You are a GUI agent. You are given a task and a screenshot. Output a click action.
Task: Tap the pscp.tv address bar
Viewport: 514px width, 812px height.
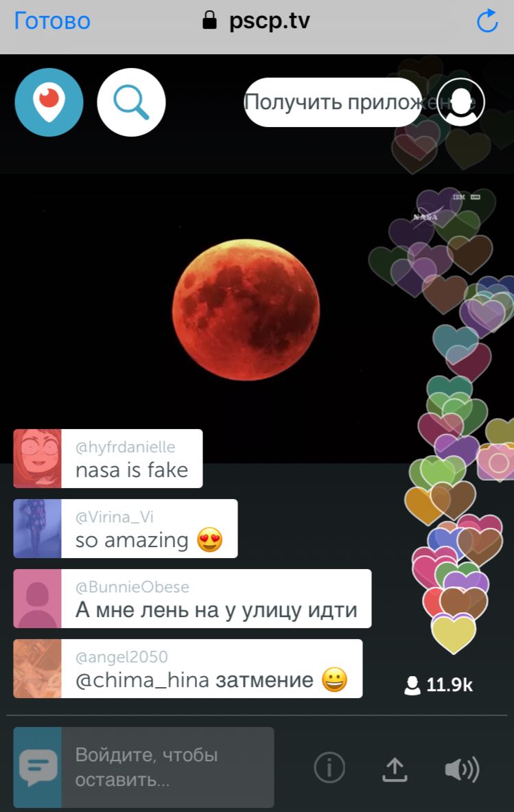[256, 21]
